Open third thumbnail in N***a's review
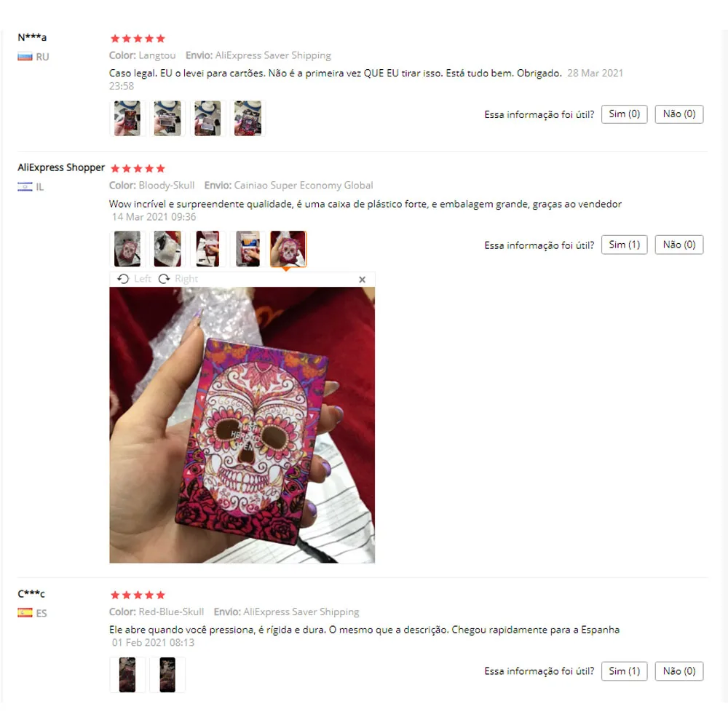 [x=207, y=119]
